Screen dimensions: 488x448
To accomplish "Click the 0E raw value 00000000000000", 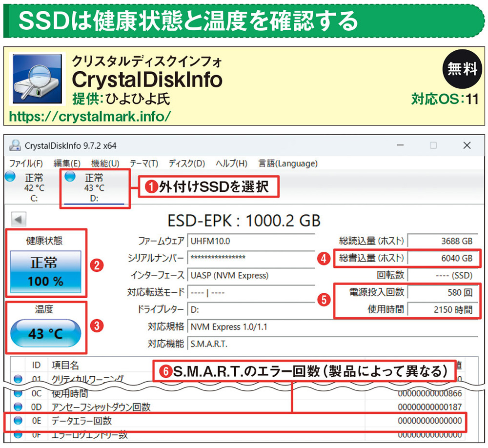I will pos(430,421).
